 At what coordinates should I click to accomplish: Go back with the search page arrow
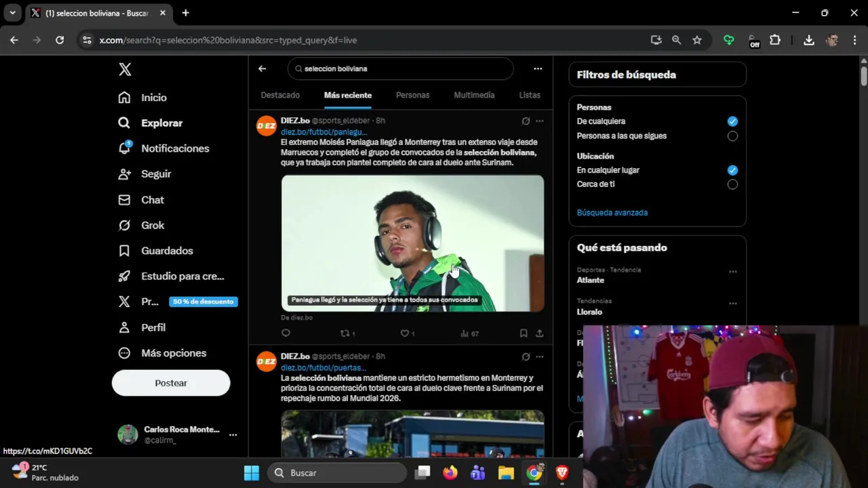point(262,68)
